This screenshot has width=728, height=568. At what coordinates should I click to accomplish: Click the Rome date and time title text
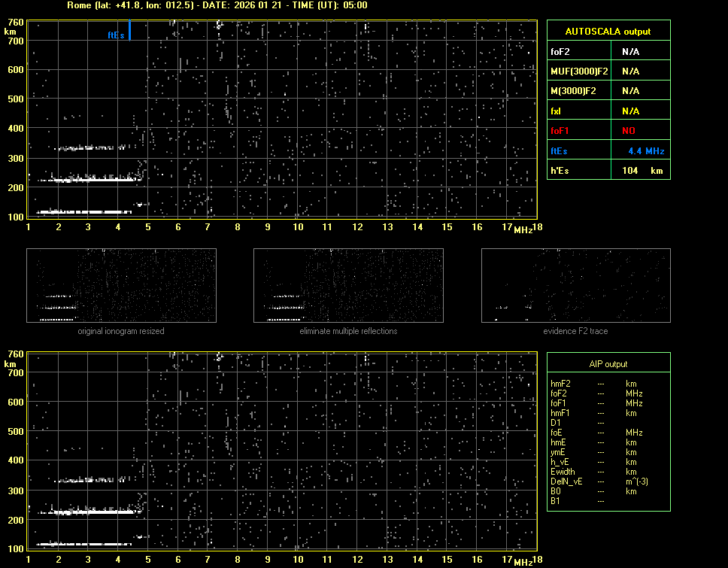(217, 5)
